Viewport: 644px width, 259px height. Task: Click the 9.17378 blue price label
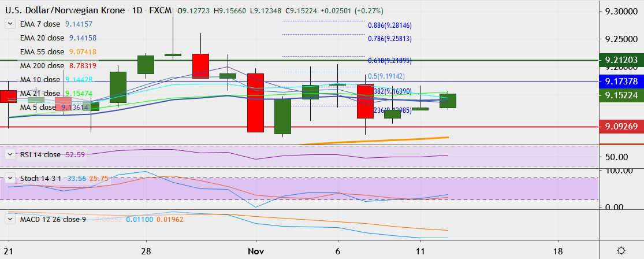coord(621,81)
